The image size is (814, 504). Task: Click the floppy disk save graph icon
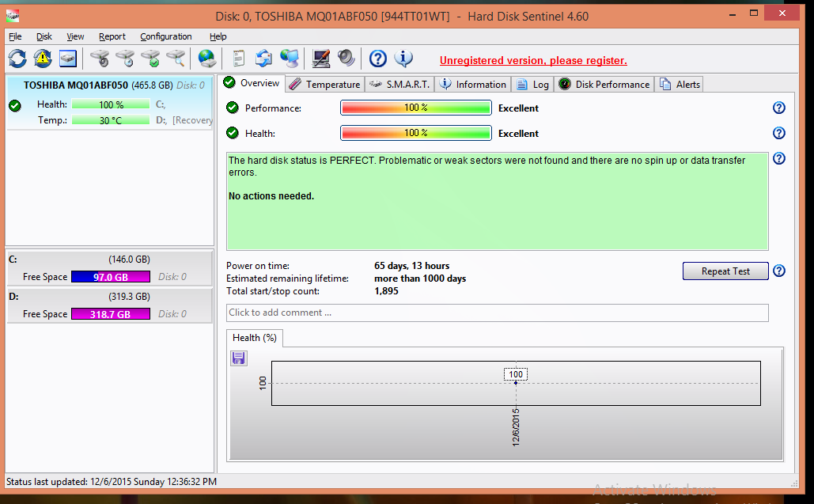tap(239, 358)
